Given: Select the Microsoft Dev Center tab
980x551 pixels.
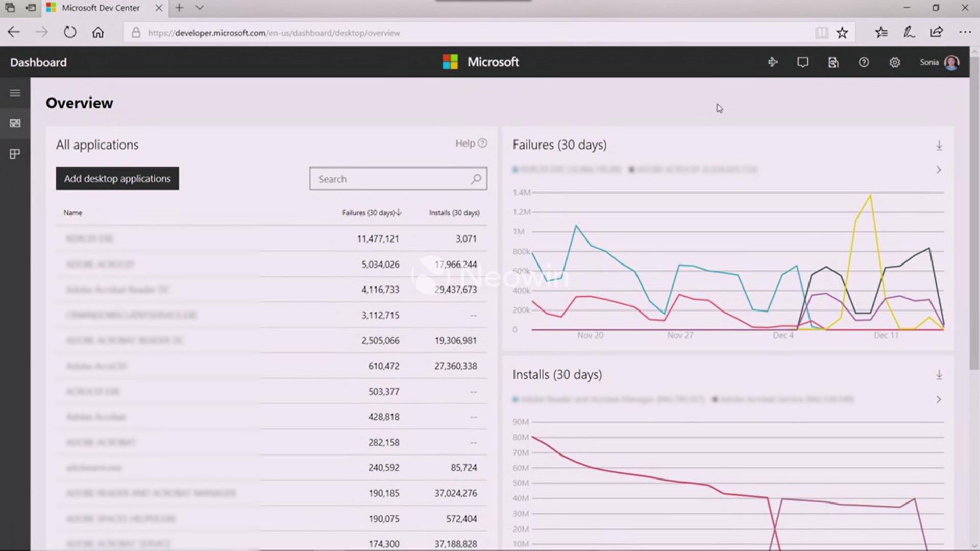Looking at the screenshot, I should 101,8.
